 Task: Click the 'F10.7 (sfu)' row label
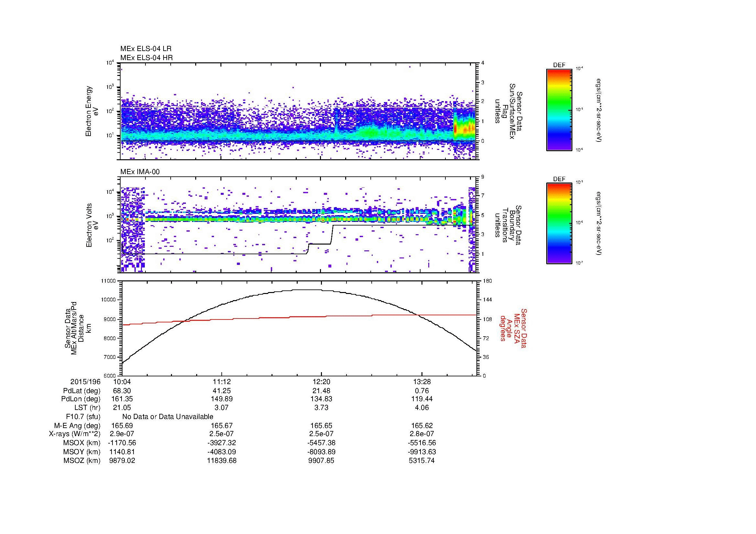click(83, 417)
